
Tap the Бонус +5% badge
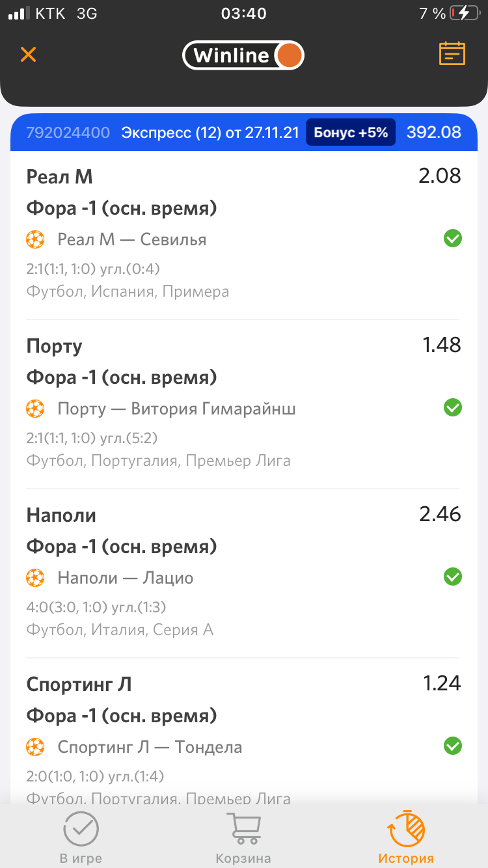click(x=351, y=133)
